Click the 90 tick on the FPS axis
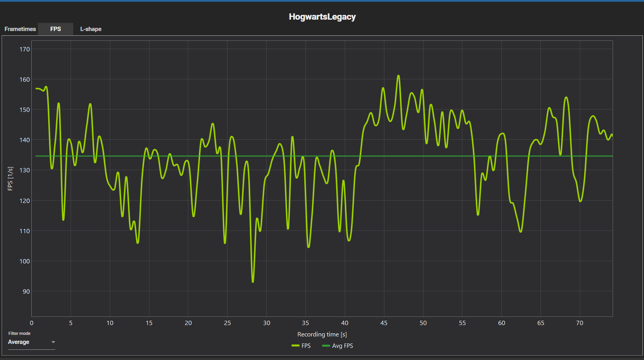 26,291
